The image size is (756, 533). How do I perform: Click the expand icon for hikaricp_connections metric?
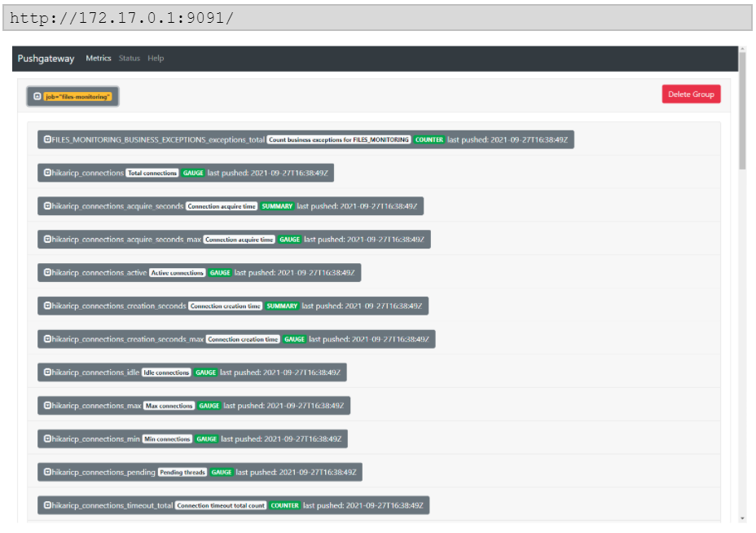click(x=47, y=173)
